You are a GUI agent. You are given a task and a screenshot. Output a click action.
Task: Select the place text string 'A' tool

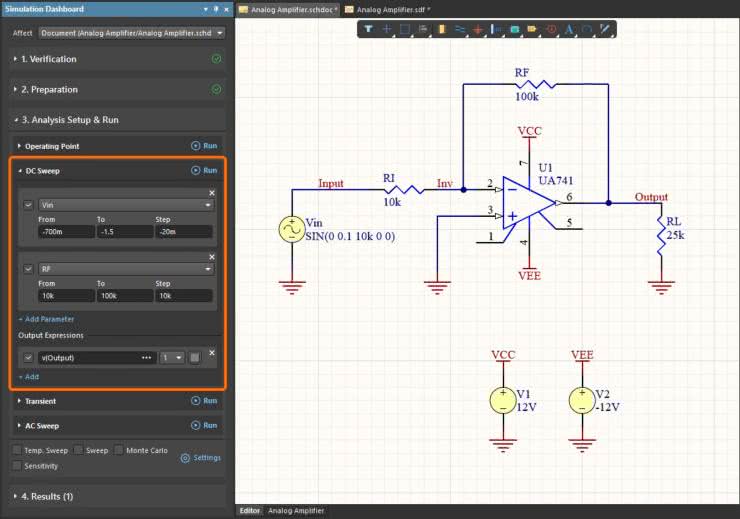click(569, 29)
